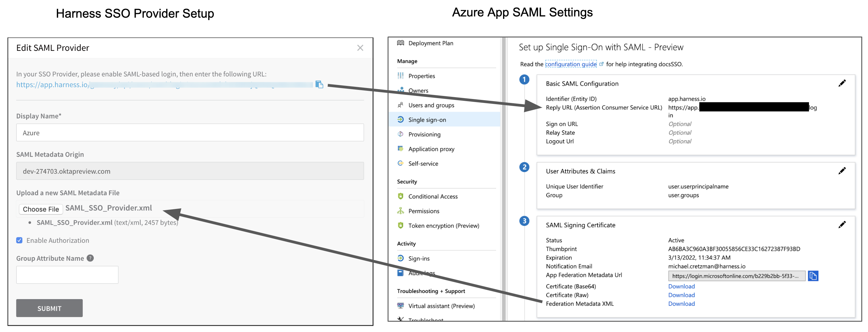Screen dimensions: 868x332
Task: Copy the App Federation Metadata Url
Action: tap(813, 276)
